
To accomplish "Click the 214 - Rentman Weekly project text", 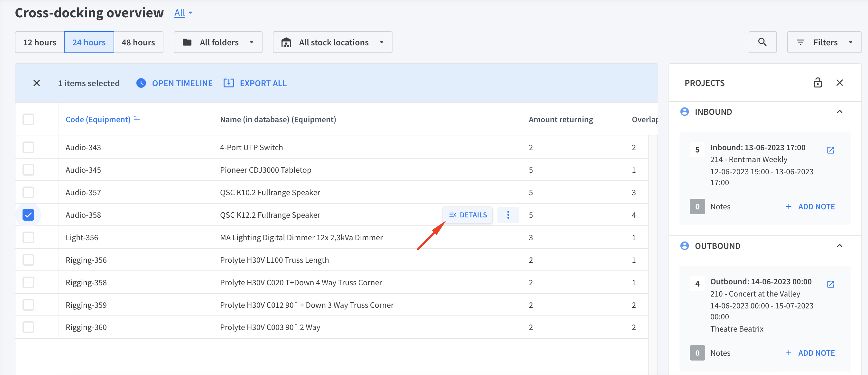I will (749, 160).
